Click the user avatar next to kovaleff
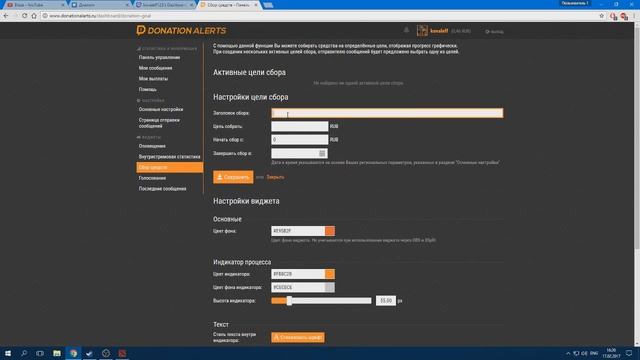This screenshot has width=640, height=360. click(422, 31)
